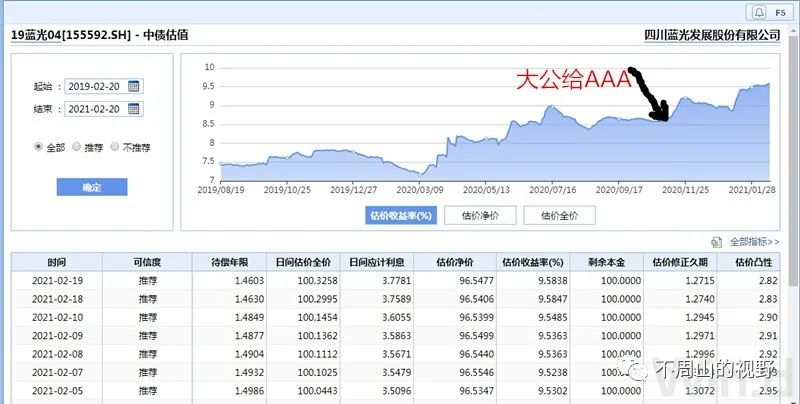Image resolution: width=800 pixels, height=404 pixels.
Task: Sort by 日间估价全价 column header
Action: click(303, 262)
